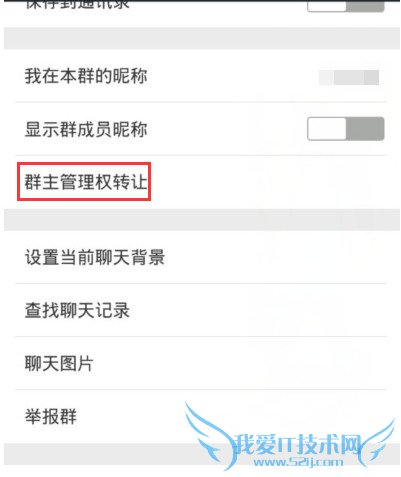Toggle the 显示群成员昵称 switch
This screenshot has height=477, width=401.
[346, 129]
